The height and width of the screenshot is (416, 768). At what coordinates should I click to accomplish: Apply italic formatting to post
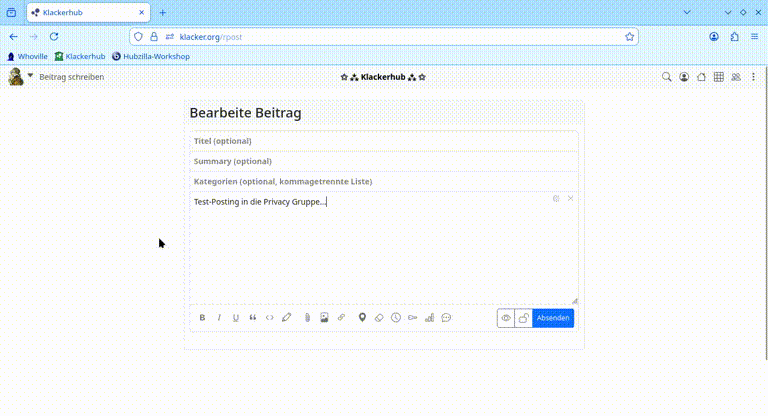point(219,318)
